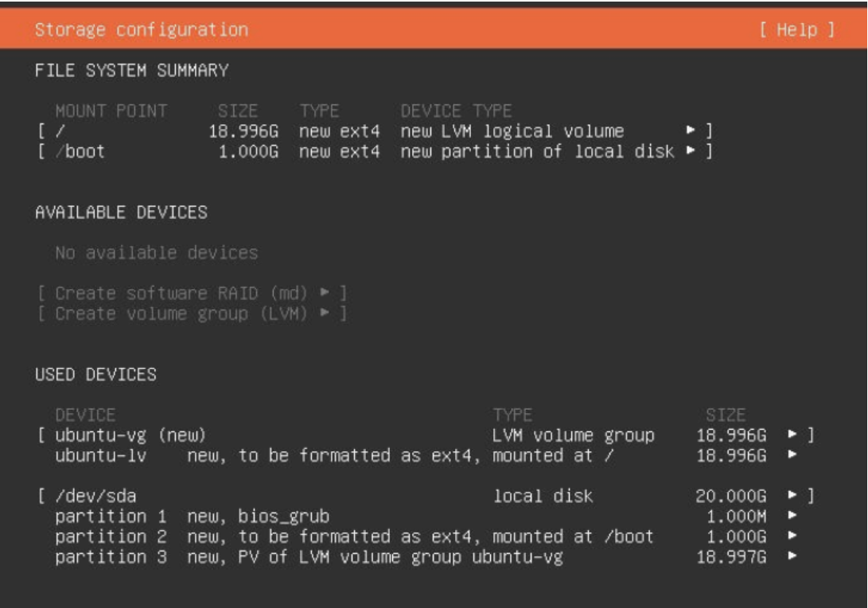Expand arrow for ubuntu-vg volume group
Screen dimensions: 868x608
click(x=792, y=435)
